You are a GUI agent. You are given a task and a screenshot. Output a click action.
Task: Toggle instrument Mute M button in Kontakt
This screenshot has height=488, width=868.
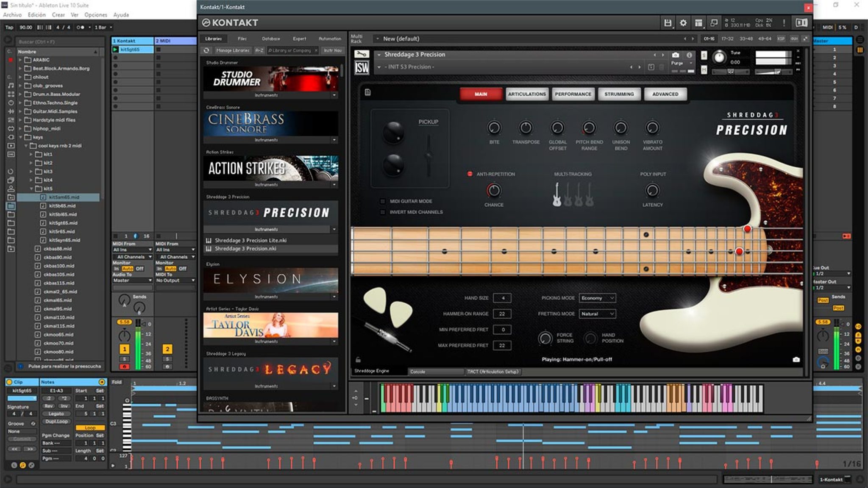tap(704, 69)
